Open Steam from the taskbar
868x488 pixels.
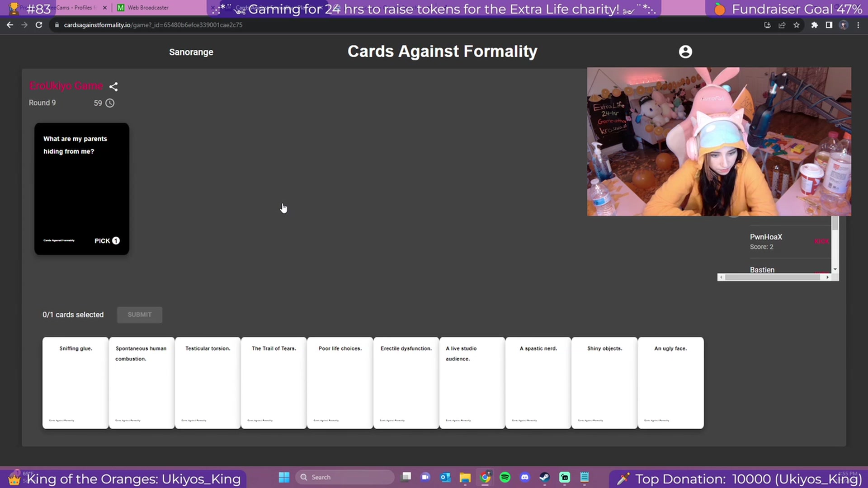tap(545, 477)
